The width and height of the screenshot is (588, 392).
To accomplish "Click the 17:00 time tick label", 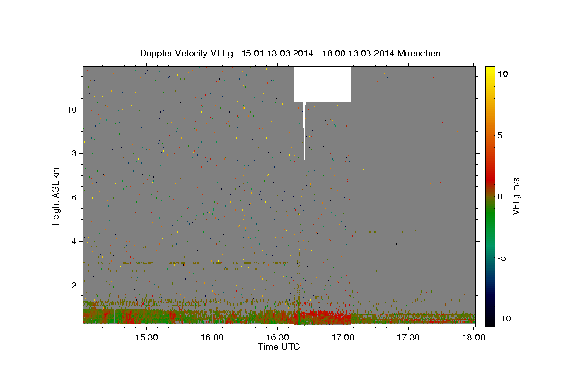I will point(343,337).
